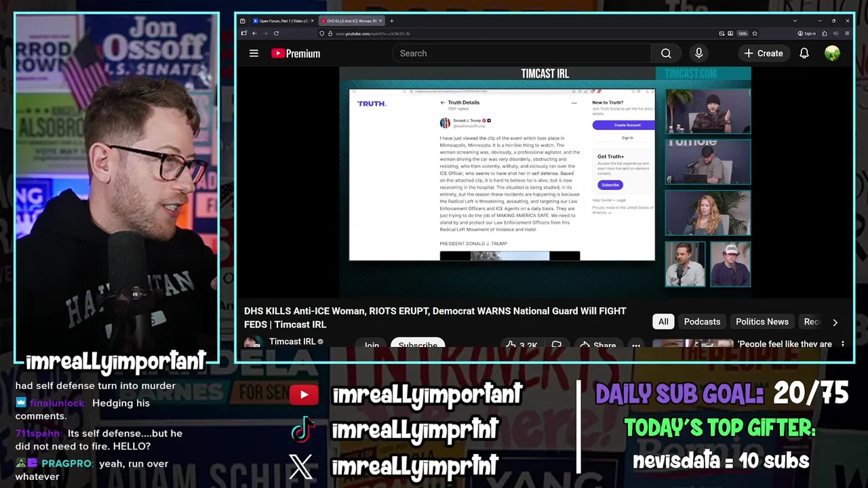Open the site padlock info icon
This screenshot has width=868, height=488.
(330, 33)
